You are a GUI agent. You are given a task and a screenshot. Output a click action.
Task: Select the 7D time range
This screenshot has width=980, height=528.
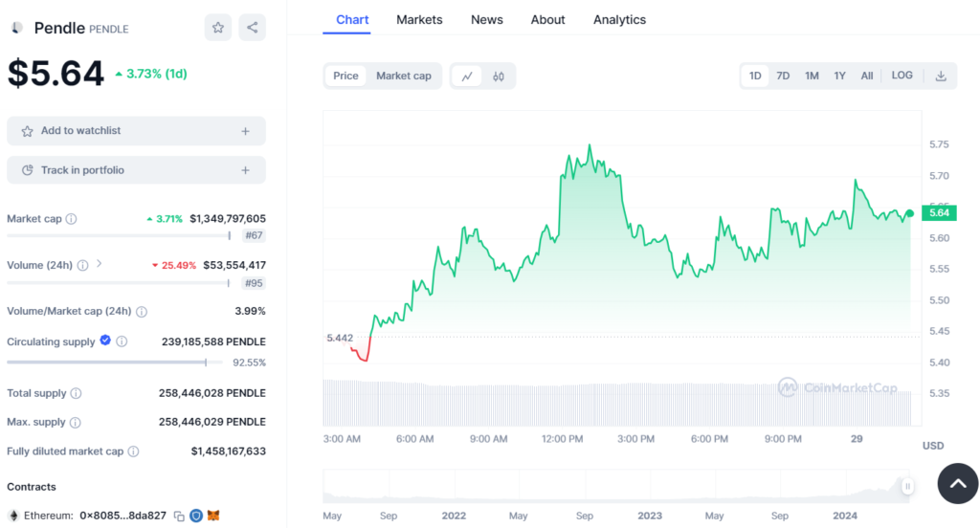(783, 77)
